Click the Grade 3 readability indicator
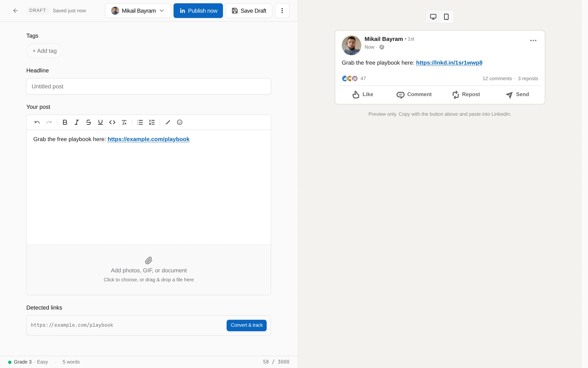The width and height of the screenshot is (588, 368). tap(28, 362)
